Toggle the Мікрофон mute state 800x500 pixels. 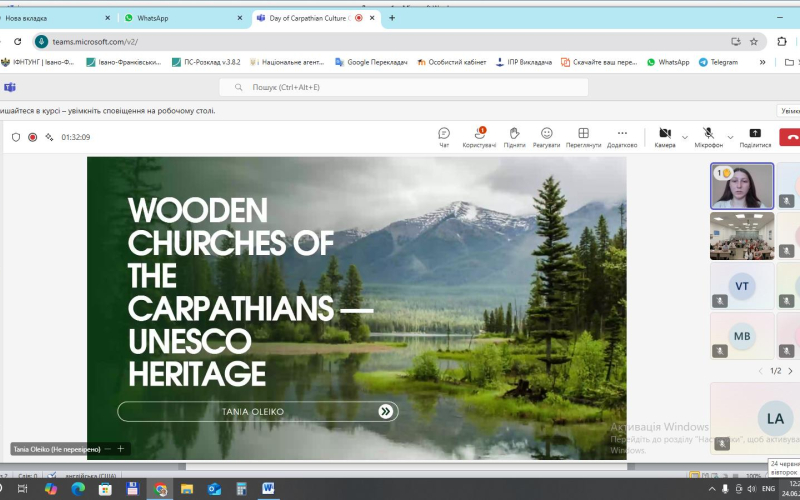708,138
